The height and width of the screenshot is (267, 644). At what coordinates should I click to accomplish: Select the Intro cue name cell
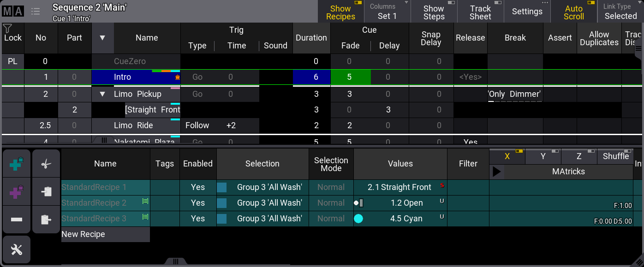coord(136,77)
